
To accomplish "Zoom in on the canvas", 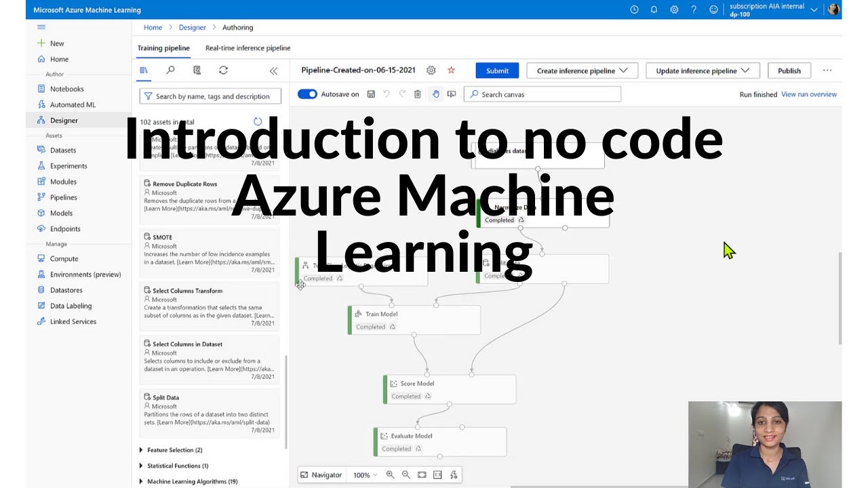I will [390, 475].
